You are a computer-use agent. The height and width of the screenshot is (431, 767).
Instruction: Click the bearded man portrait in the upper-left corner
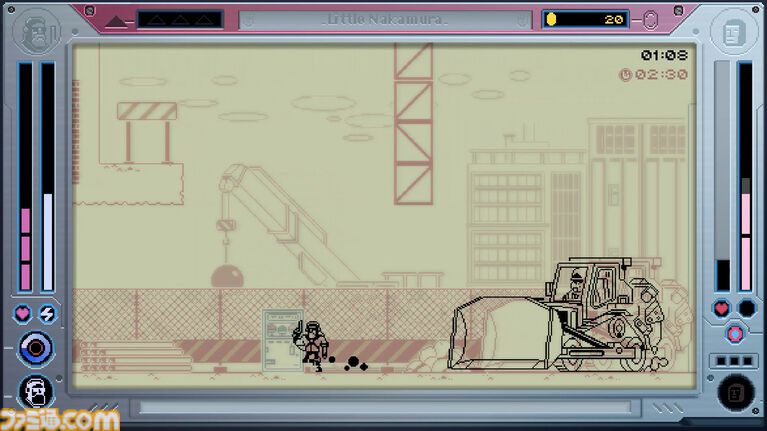coord(37,32)
